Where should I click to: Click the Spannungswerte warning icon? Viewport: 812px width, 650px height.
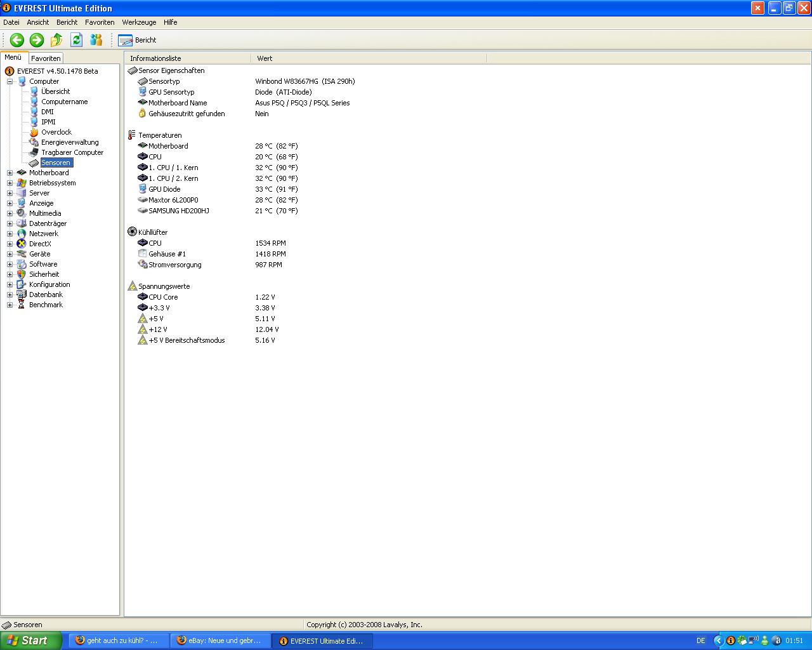coord(132,286)
